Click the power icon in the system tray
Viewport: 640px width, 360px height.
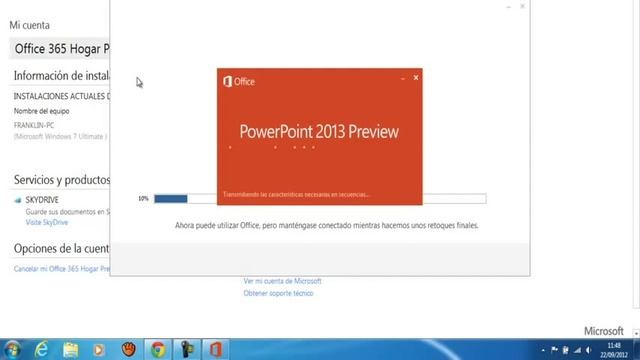pyautogui.click(x=565, y=350)
